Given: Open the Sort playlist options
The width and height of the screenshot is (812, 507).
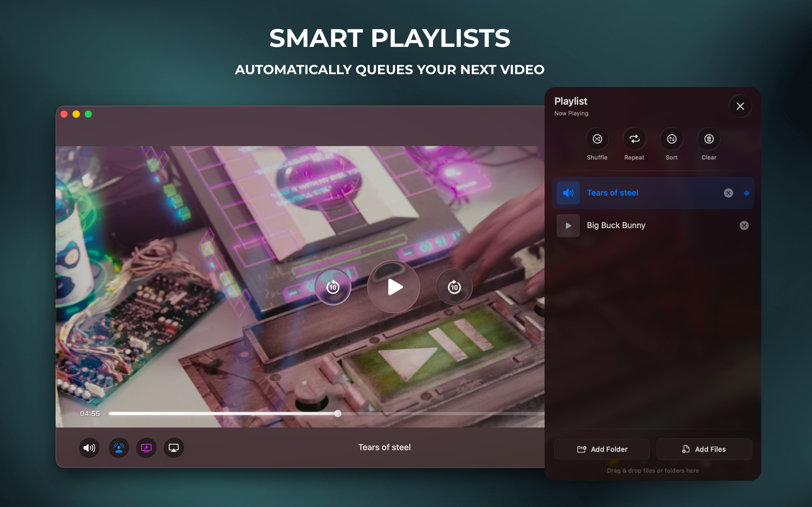Looking at the screenshot, I should (x=671, y=139).
